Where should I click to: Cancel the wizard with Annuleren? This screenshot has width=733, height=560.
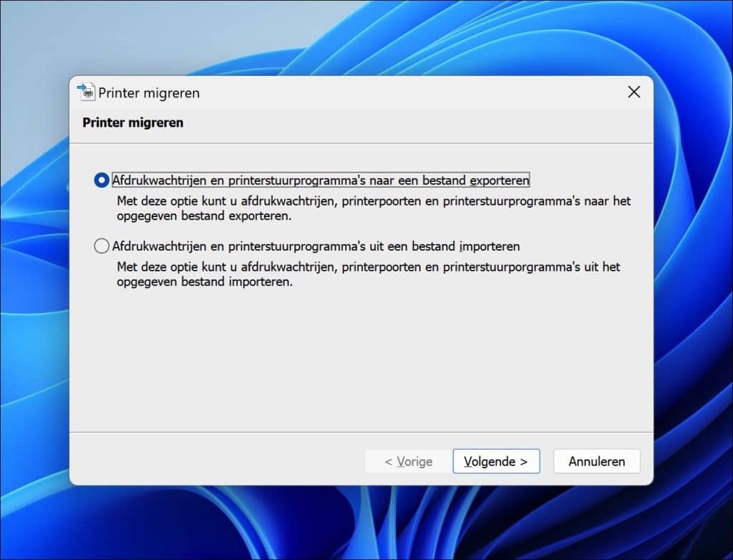coord(596,461)
